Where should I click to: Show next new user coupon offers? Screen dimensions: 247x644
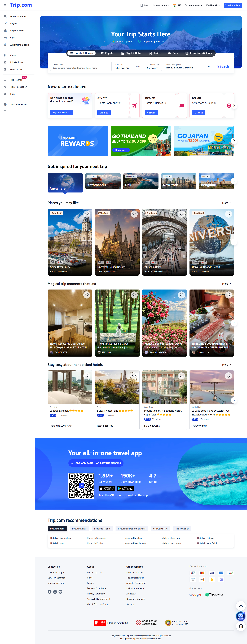tap(234, 106)
